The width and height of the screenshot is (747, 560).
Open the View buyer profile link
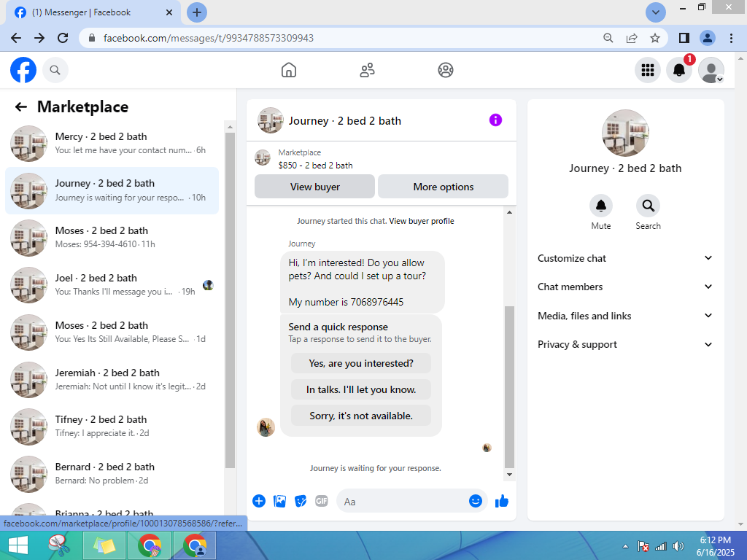click(x=422, y=221)
